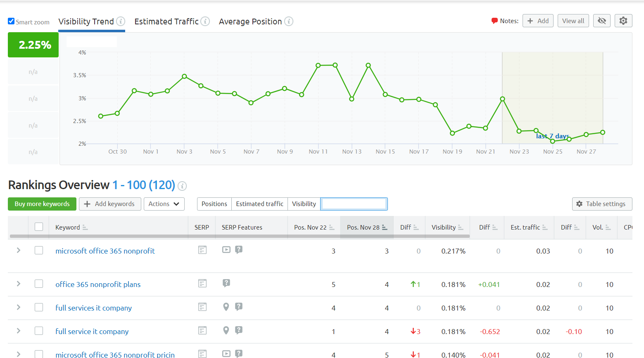Check the row checkbox for full service it company
The height and width of the screenshot is (358, 644).
click(x=38, y=330)
